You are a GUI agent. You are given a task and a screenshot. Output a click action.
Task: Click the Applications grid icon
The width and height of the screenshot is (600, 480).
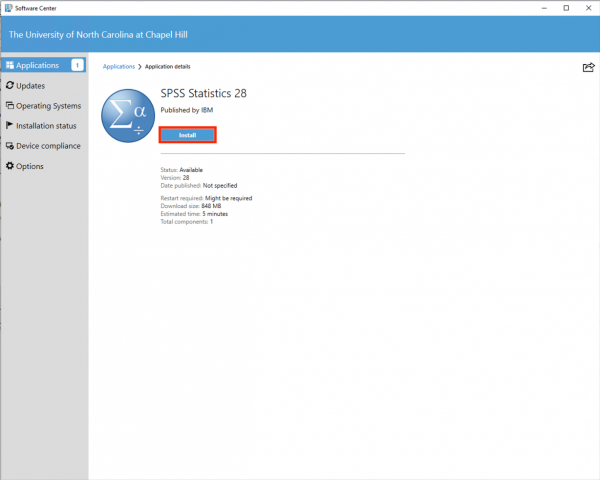point(10,65)
